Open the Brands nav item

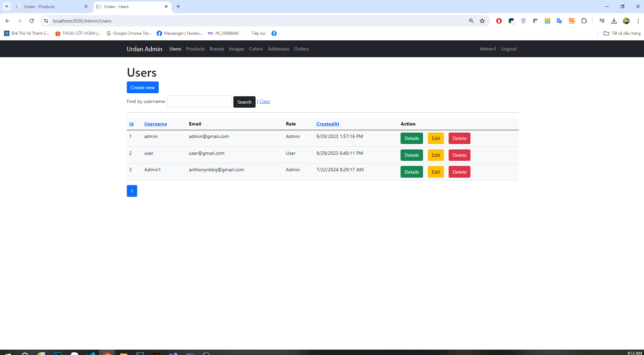click(217, 49)
